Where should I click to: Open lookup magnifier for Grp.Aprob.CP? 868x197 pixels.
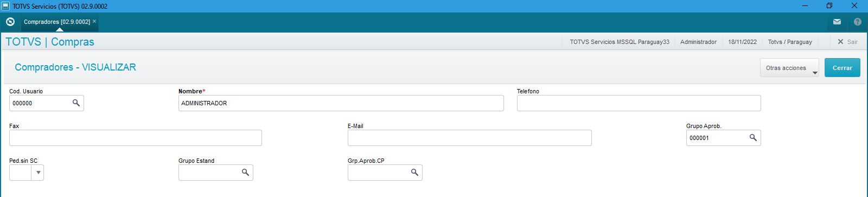[414, 172]
